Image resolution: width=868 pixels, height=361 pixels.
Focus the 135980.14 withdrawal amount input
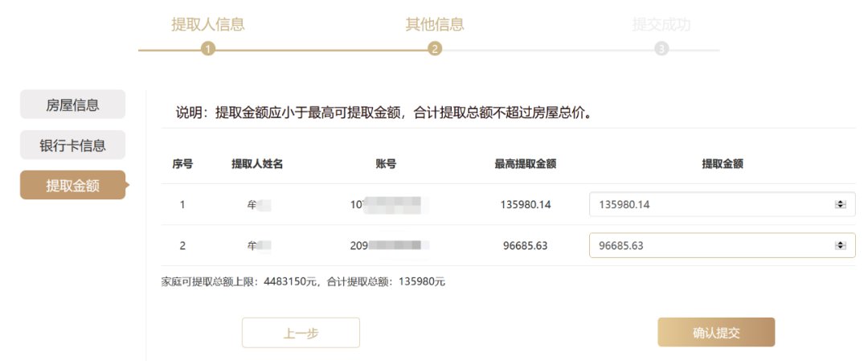coord(707,204)
